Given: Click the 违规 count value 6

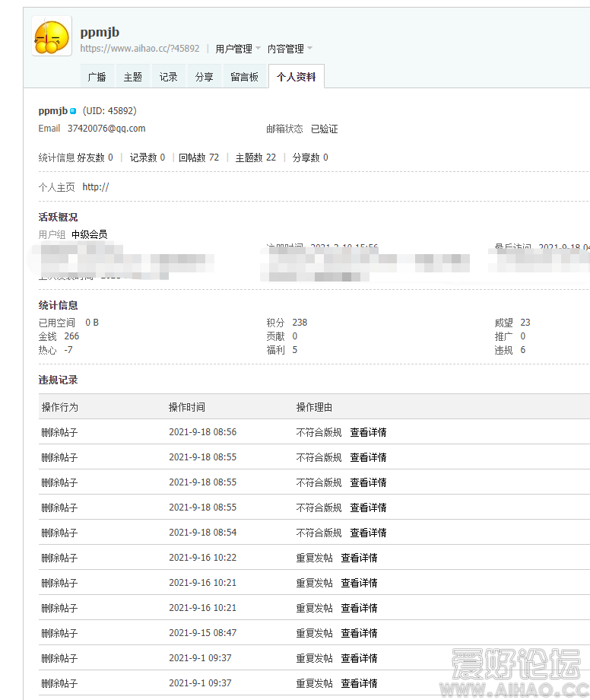Looking at the screenshot, I should (522, 350).
